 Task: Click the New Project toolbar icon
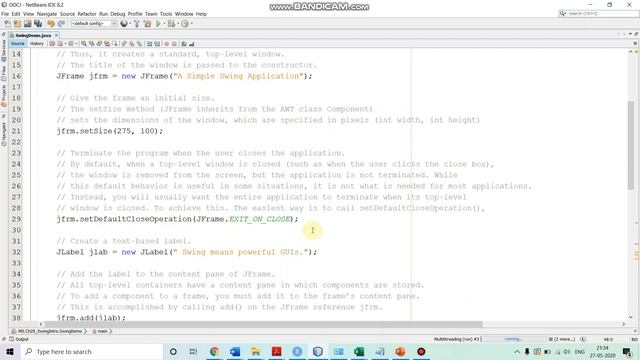18,24
